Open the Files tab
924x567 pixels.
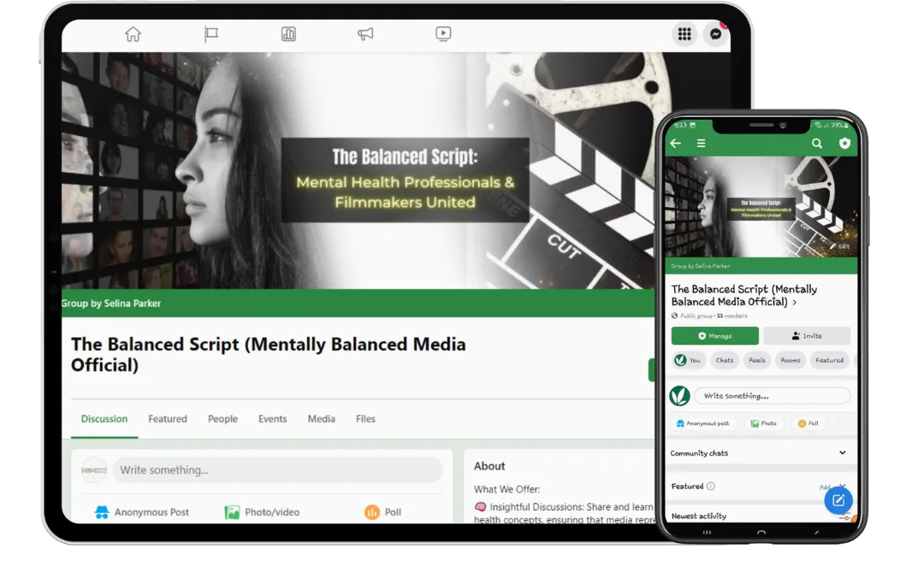pyautogui.click(x=365, y=419)
